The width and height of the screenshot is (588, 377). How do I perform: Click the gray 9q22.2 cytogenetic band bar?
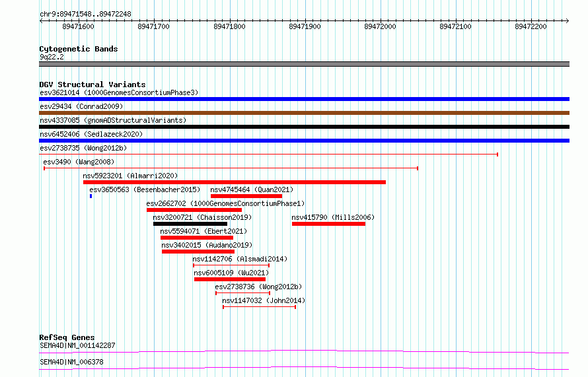pyautogui.click(x=304, y=64)
